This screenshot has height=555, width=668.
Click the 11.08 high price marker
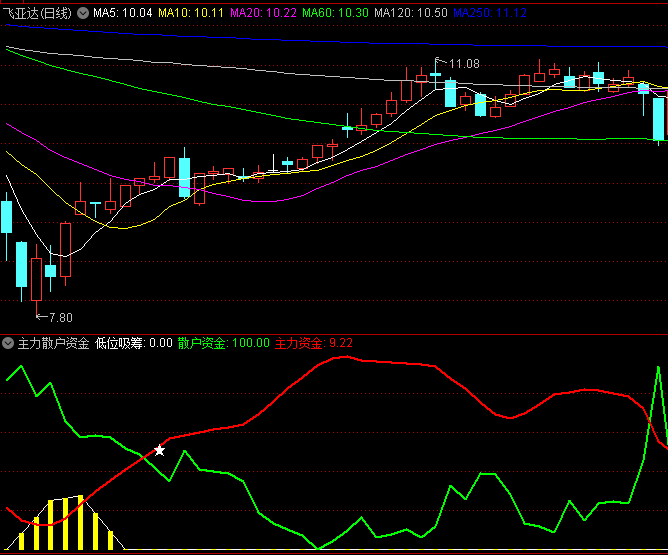[x=464, y=64]
